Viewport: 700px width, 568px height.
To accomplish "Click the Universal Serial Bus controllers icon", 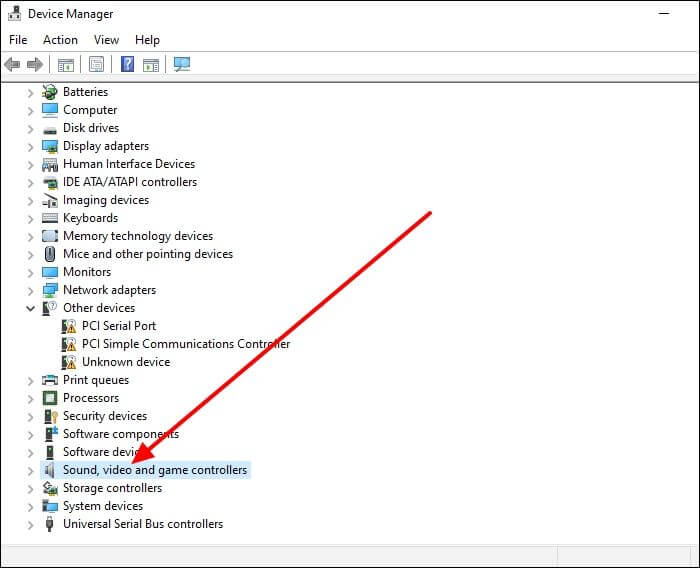I will 50,524.
